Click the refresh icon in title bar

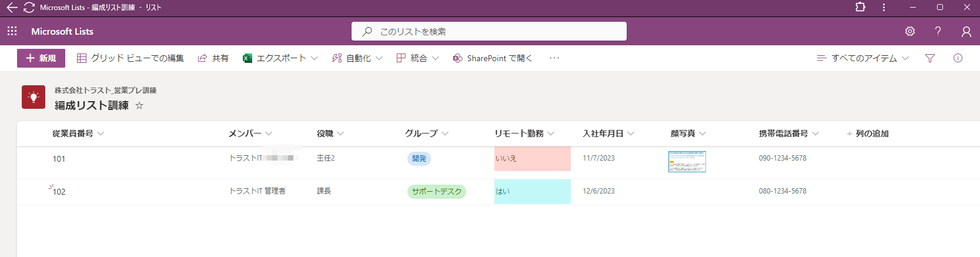tap(29, 8)
